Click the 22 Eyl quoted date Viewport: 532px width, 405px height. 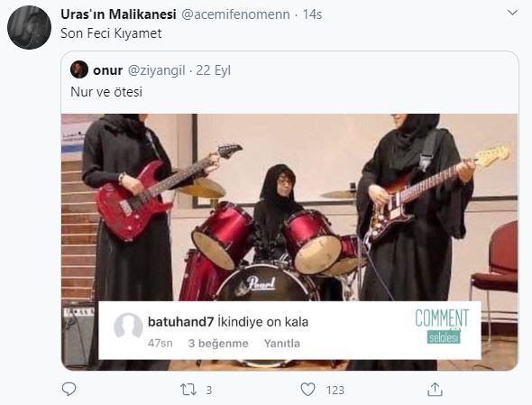[214, 70]
